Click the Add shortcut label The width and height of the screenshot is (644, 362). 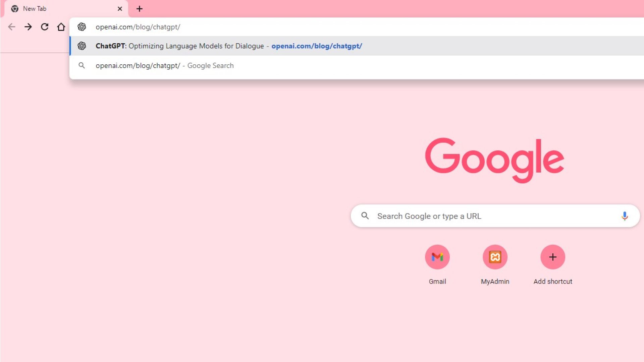point(553,282)
